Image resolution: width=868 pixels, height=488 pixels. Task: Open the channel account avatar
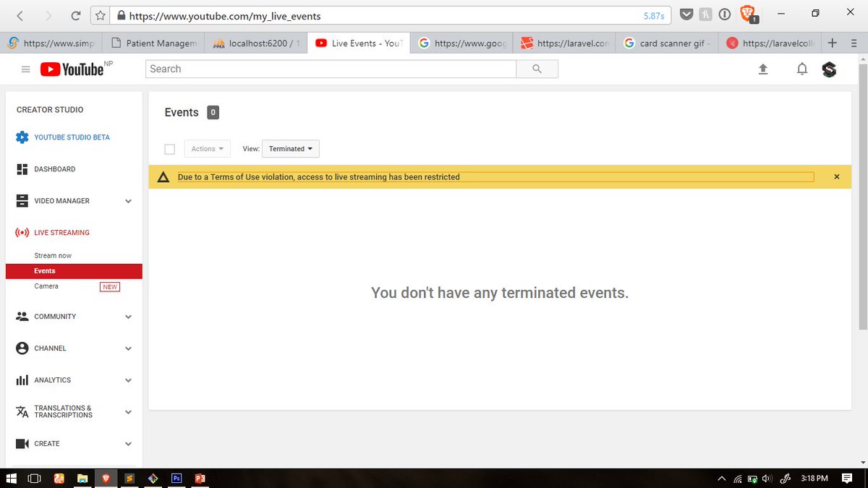[x=830, y=69]
